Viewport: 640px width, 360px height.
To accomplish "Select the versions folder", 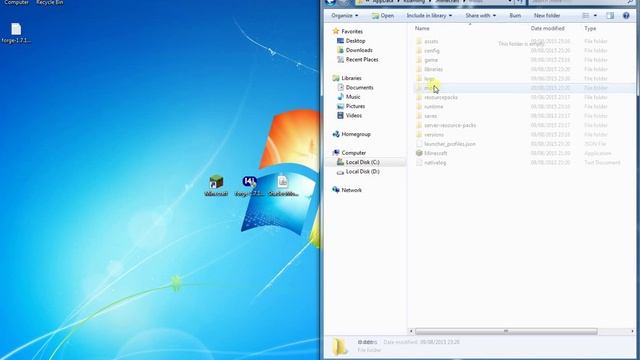I will [434, 135].
